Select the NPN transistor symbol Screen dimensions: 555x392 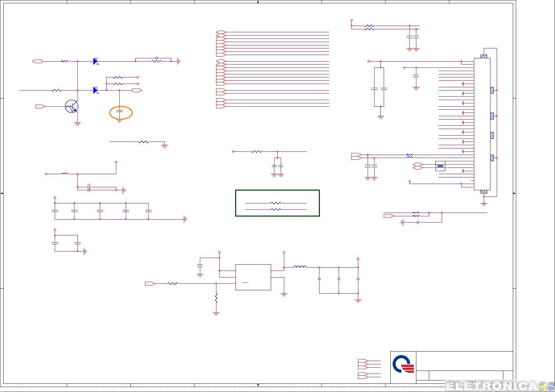72,106
